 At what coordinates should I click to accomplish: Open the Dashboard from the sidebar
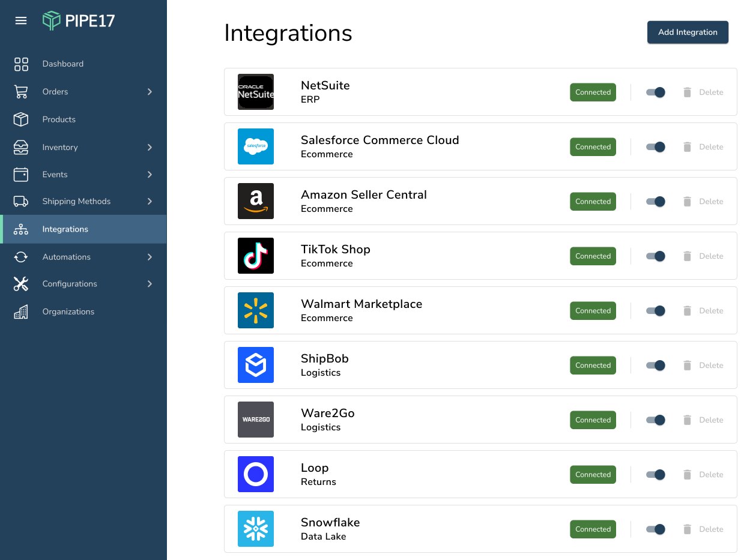coord(63,64)
